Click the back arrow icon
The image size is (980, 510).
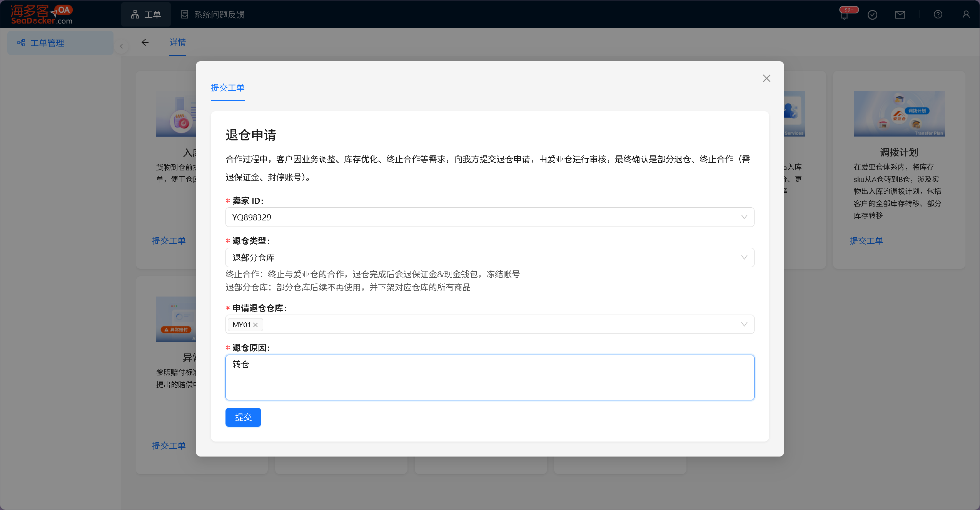pyautogui.click(x=145, y=43)
